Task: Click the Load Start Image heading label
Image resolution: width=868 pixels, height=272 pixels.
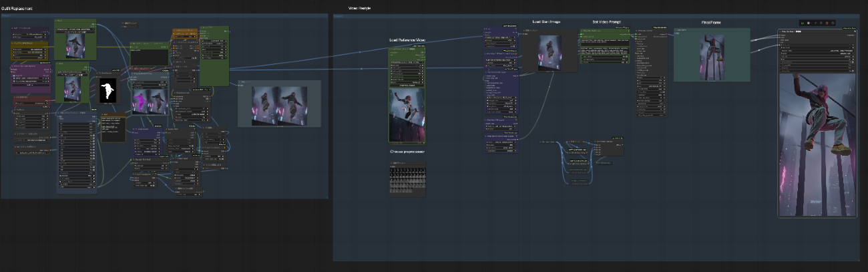Action: (546, 22)
